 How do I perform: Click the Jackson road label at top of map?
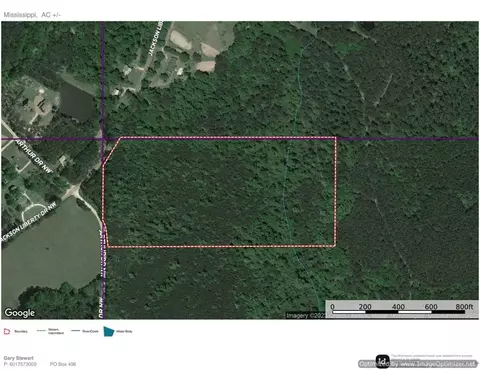pos(156,38)
